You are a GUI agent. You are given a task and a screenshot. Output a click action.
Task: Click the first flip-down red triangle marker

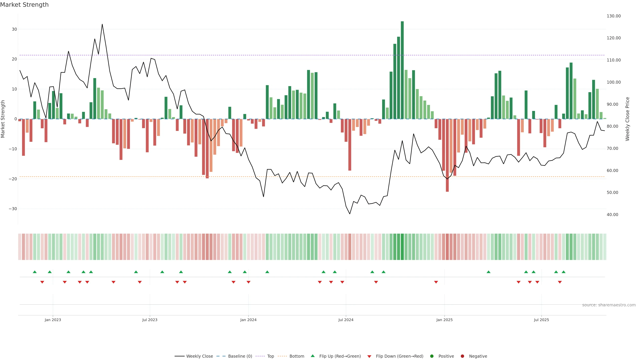[x=42, y=282]
